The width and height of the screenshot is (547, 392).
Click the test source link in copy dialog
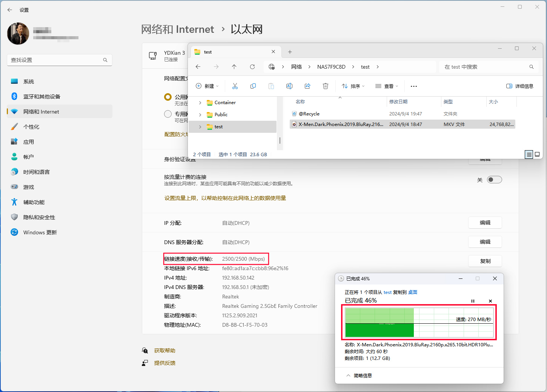pos(387,292)
